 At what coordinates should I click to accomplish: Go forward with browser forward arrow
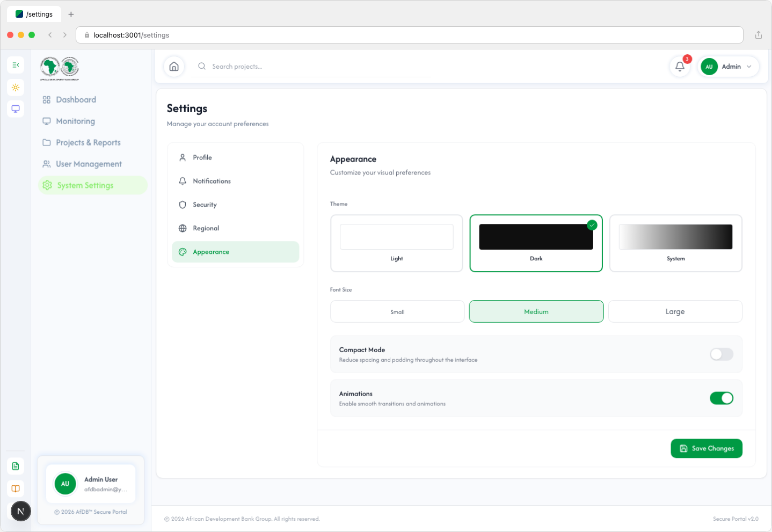click(x=65, y=35)
